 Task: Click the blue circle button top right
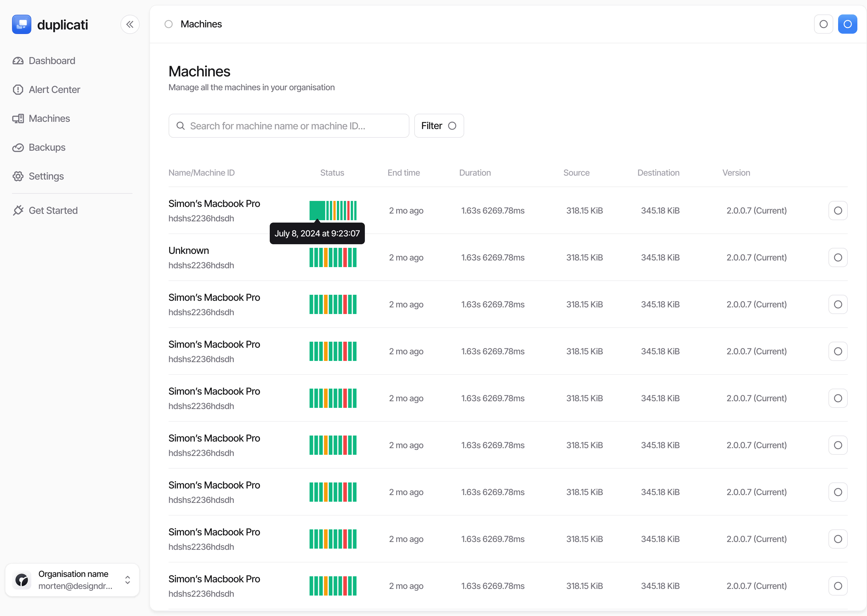(847, 24)
